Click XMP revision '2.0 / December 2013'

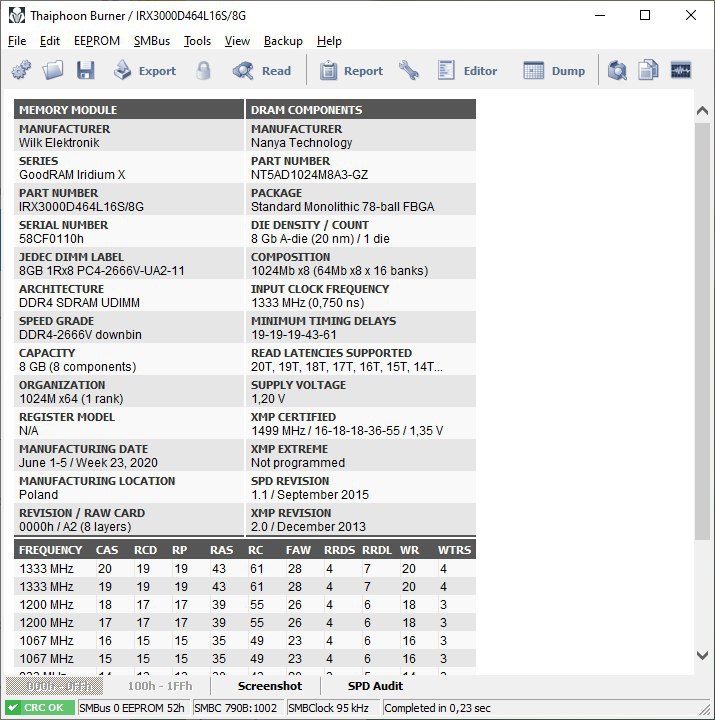point(309,527)
